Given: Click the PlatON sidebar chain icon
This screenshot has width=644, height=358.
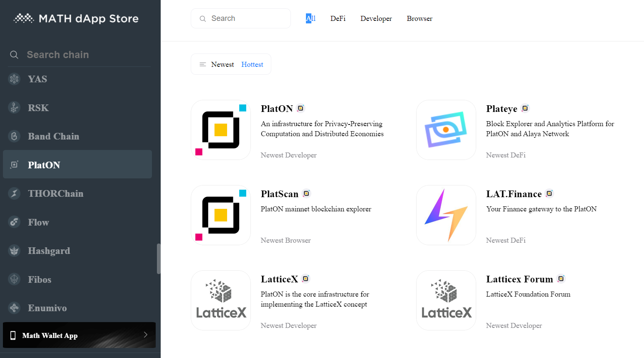Looking at the screenshot, I should pos(14,165).
